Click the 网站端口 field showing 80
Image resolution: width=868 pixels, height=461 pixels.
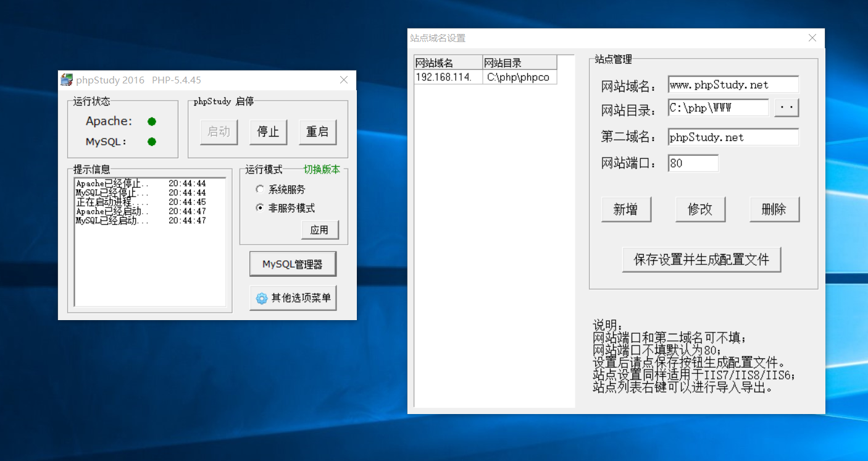[693, 163]
